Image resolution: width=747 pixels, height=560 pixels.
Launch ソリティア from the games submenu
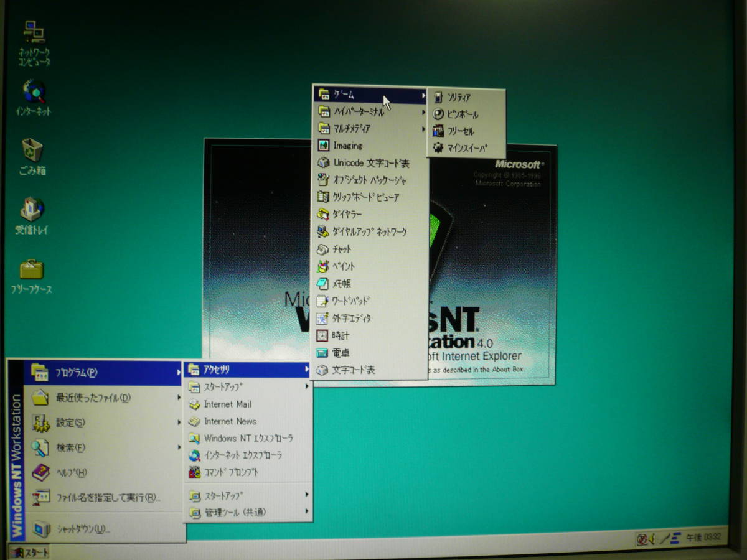pyautogui.click(x=466, y=97)
